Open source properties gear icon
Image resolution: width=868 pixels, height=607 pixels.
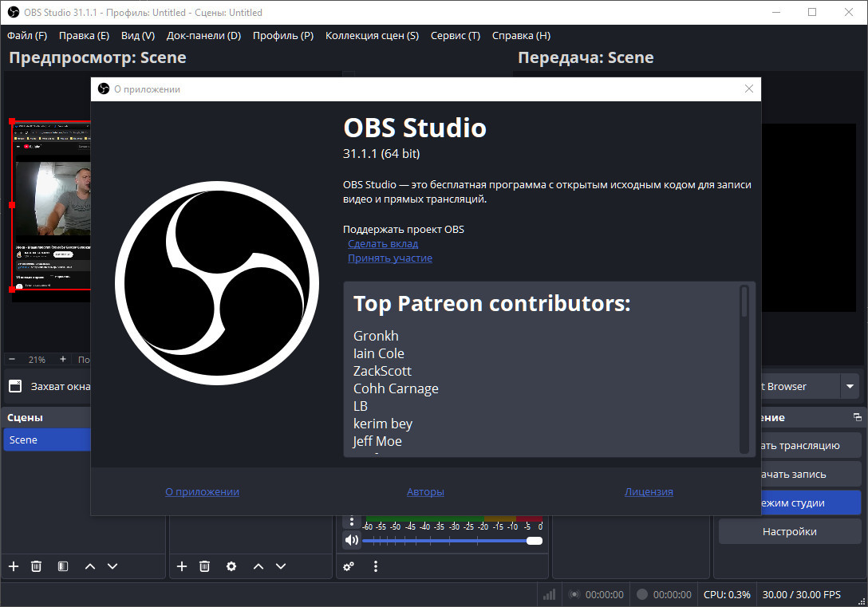click(231, 566)
